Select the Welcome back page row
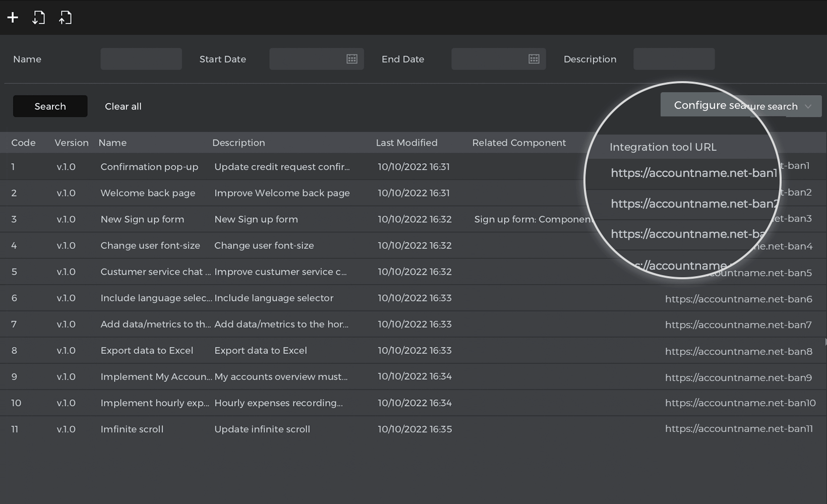The width and height of the screenshot is (827, 504). pyautogui.click(x=148, y=193)
